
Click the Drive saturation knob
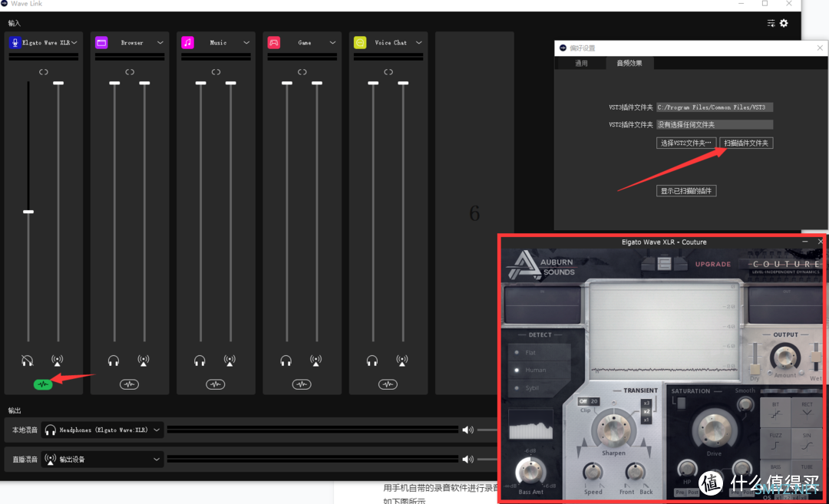click(714, 429)
